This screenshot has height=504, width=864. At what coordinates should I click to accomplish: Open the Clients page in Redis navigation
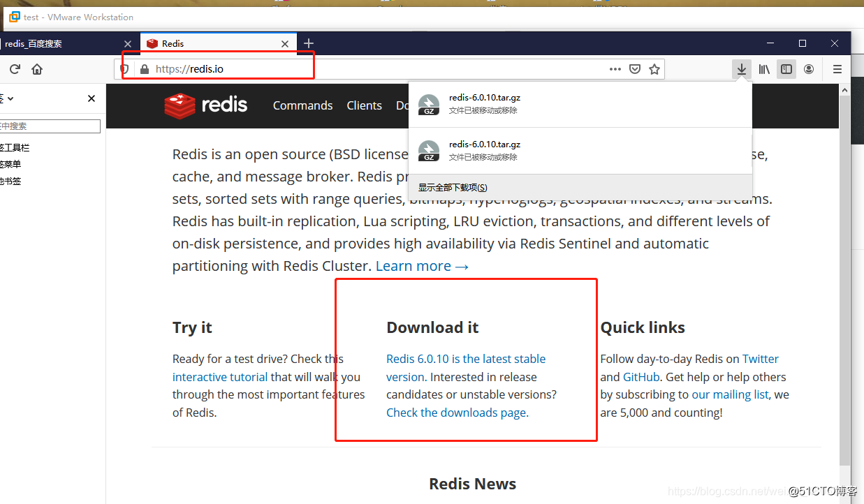(364, 105)
